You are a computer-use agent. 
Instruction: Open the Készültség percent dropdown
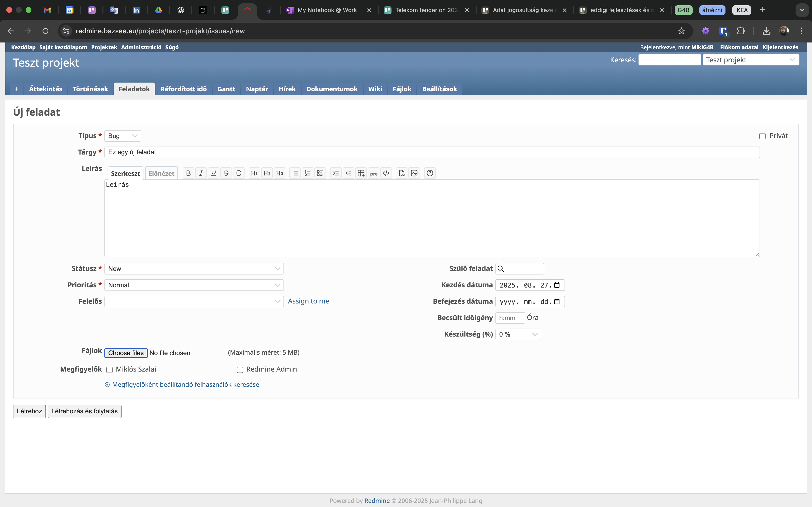coord(518,334)
